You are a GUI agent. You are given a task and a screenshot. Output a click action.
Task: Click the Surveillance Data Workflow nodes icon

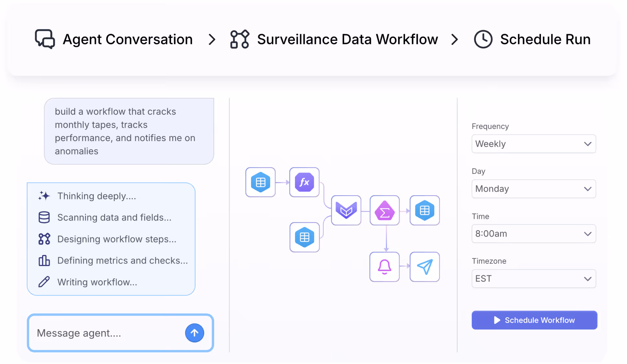(x=240, y=39)
